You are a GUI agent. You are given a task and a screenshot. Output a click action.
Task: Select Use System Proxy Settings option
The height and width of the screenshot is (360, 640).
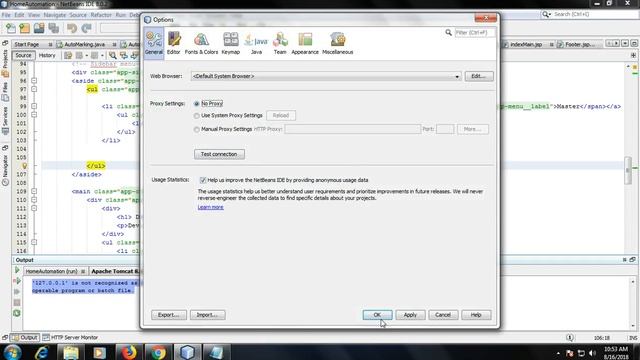click(x=197, y=116)
